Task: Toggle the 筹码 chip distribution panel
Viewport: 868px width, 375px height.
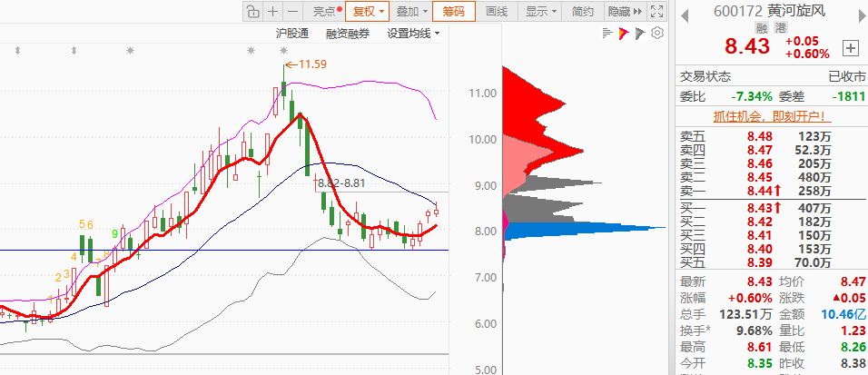Action: (454, 11)
